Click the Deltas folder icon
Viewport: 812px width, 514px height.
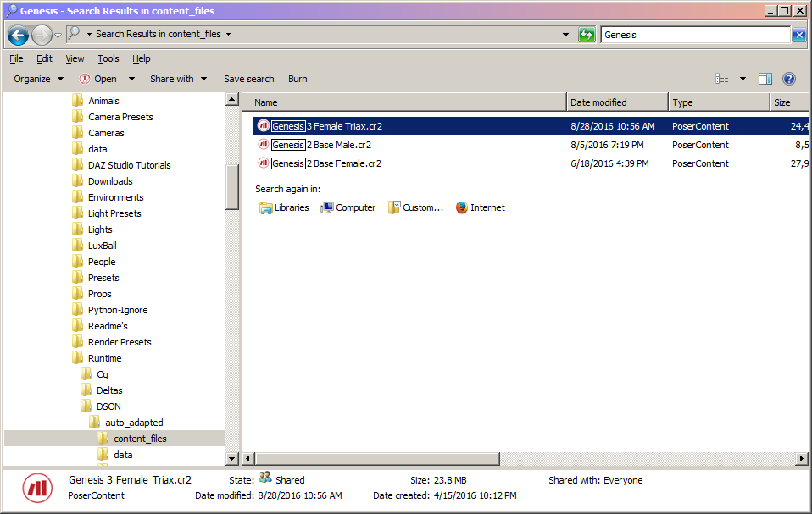[x=86, y=390]
